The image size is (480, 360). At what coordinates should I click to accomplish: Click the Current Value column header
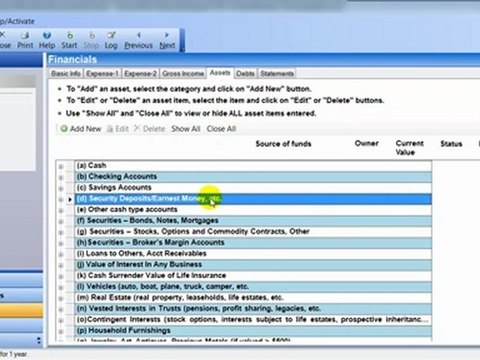coord(409,148)
